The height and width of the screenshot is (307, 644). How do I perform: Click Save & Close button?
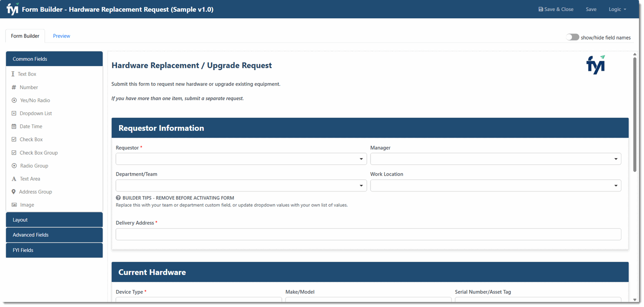556,9
